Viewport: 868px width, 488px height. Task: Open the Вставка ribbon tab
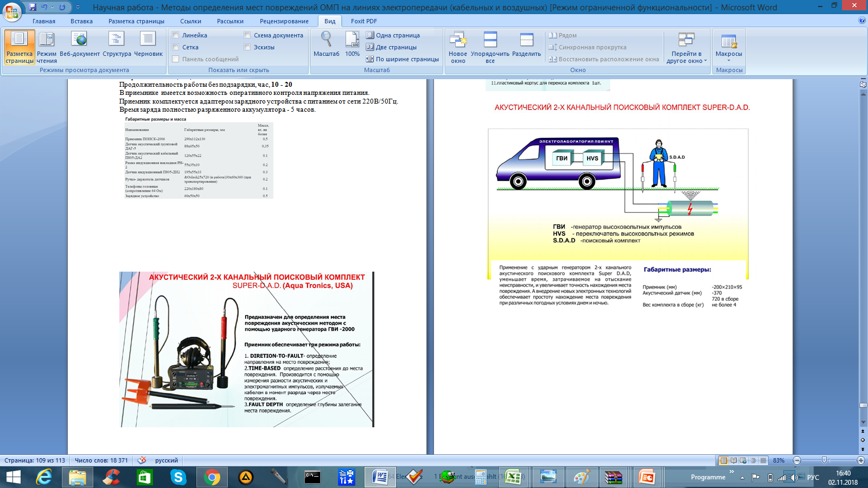coord(81,21)
